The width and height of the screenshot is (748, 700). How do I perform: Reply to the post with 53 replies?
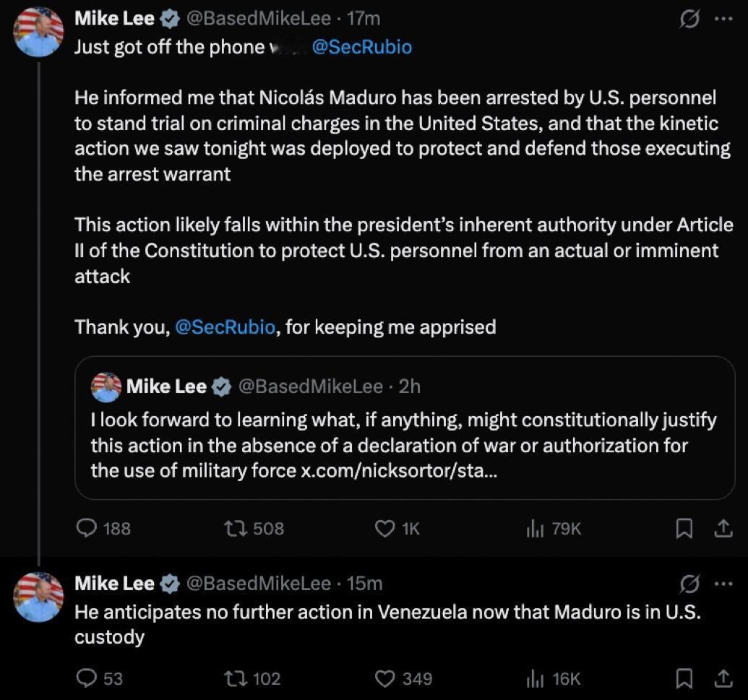point(87,678)
